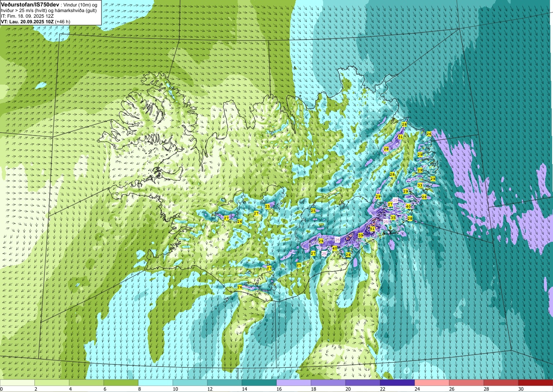This screenshot has width=553, height=392.
Task: Select the dark red 30+ m/s legend swatch
Action: click(x=536, y=383)
